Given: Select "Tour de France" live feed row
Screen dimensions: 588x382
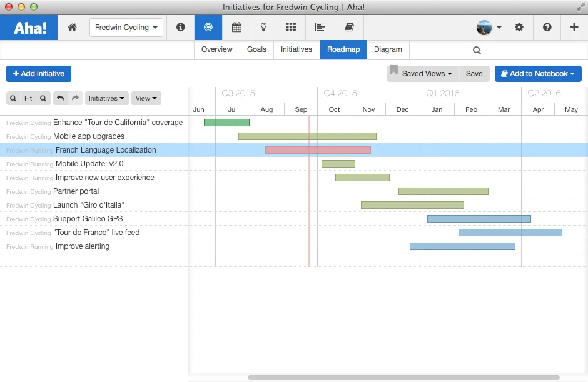Looking at the screenshot, I should point(94,233).
